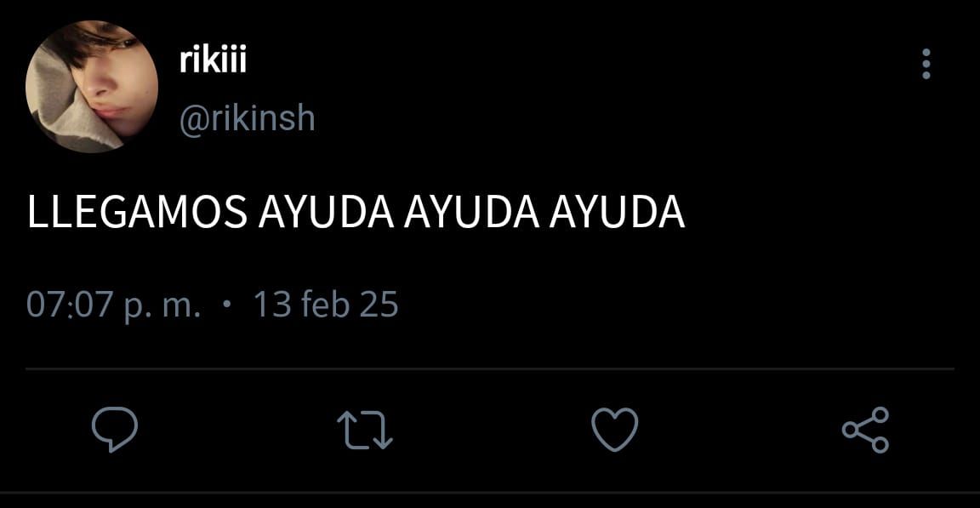980x508 pixels.
Task: Tap the circular avatar beside rikiii
Action: pyautogui.click(x=92, y=87)
